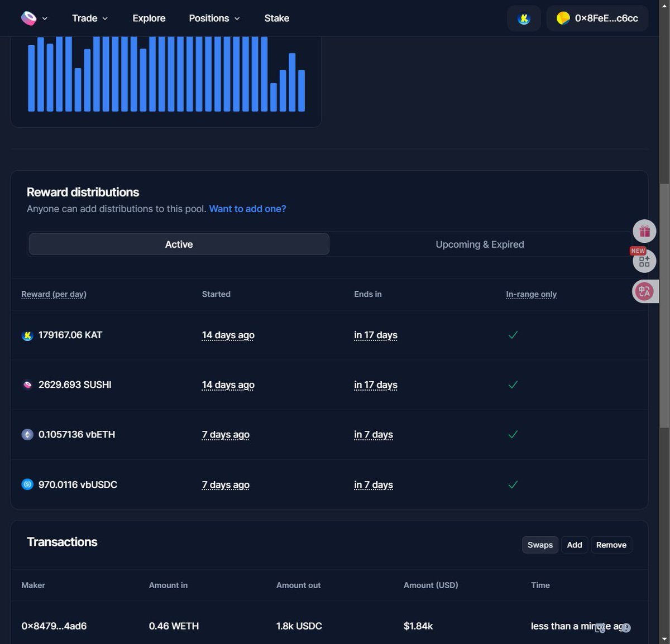This screenshot has width=670, height=644.
Task: Click the Sushi logo icon in header
Action: pyautogui.click(x=28, y=18)
